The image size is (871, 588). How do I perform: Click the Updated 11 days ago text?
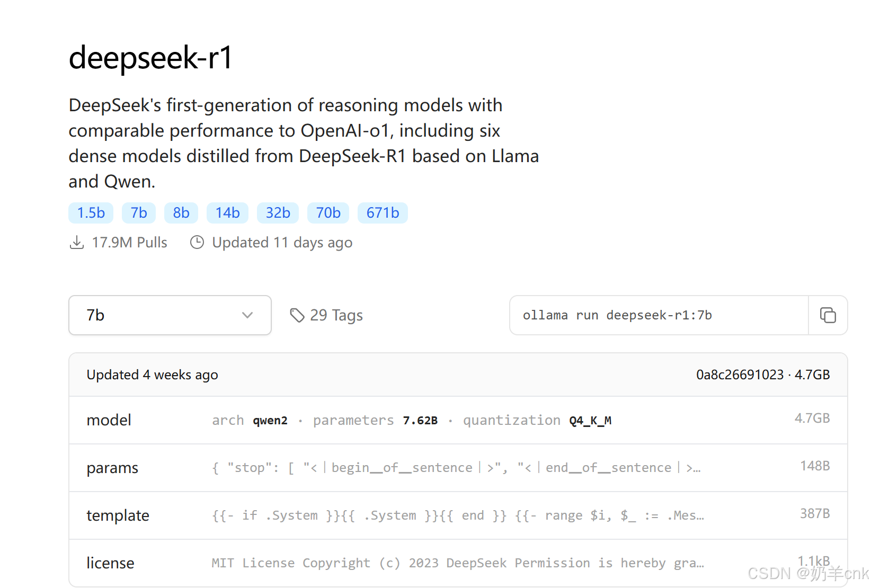[x=282, y=243]
